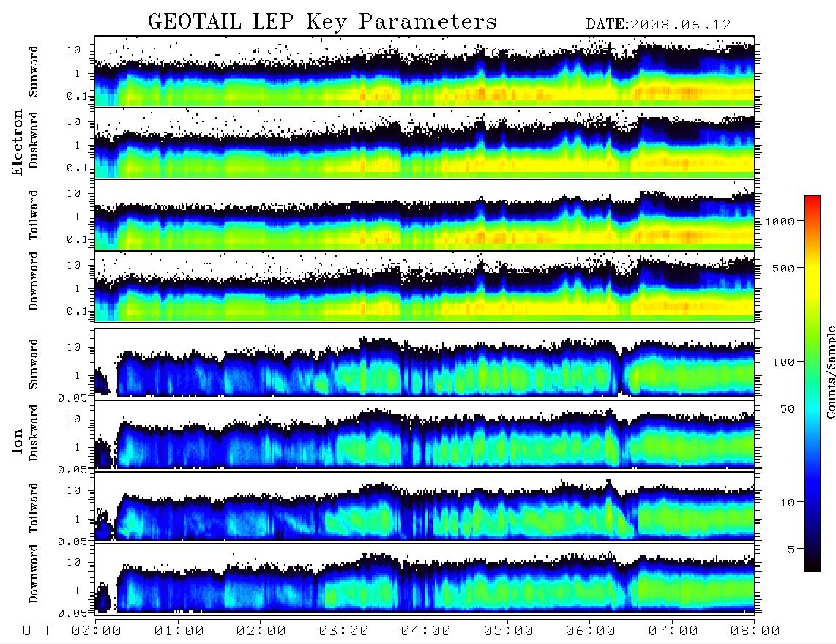Click the "Electron" group axis label

click(17, 143)
